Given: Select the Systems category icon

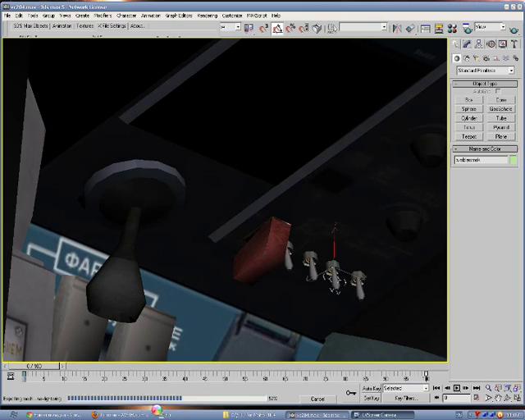Looking at the screenshot, I should tap(516, 58).
